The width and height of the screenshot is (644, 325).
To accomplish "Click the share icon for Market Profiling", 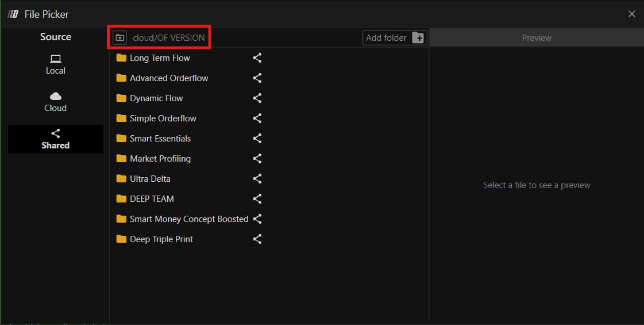I will coord(257,158).
